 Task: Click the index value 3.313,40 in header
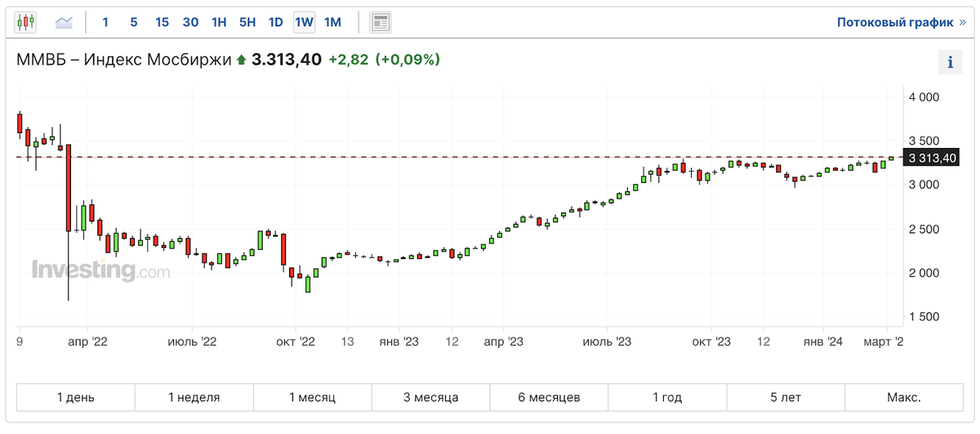tap(286, 60)
